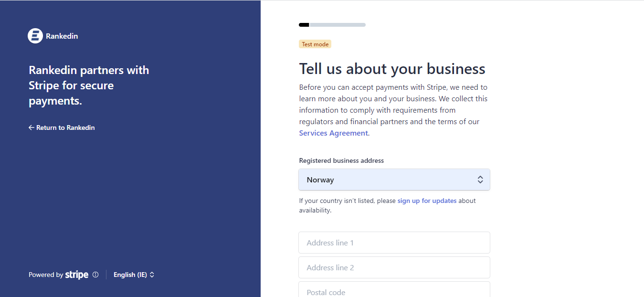Image resolution: width=644 pixels, height=297 pixels.
Task: Follow the sign up for updates link
Action: pos(427,201)
